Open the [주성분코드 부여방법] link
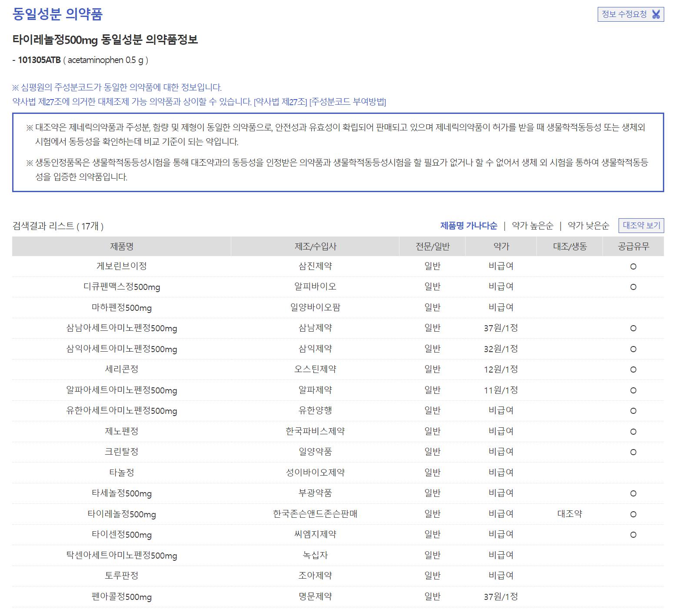 pos(348,102)
